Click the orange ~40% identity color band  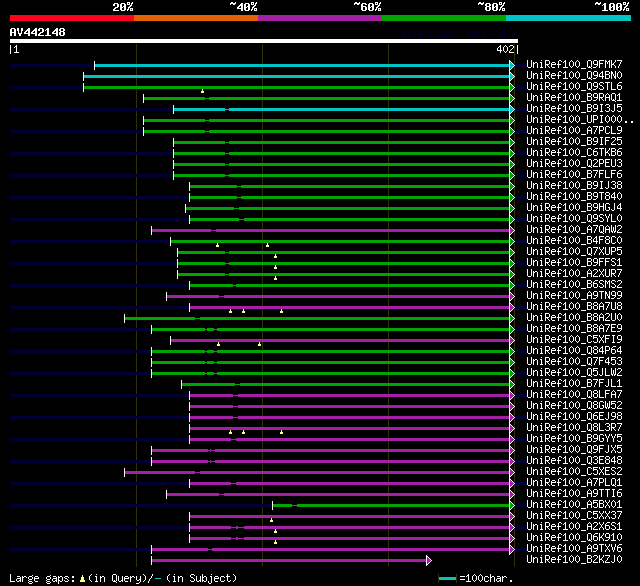(x=196, y=18)
